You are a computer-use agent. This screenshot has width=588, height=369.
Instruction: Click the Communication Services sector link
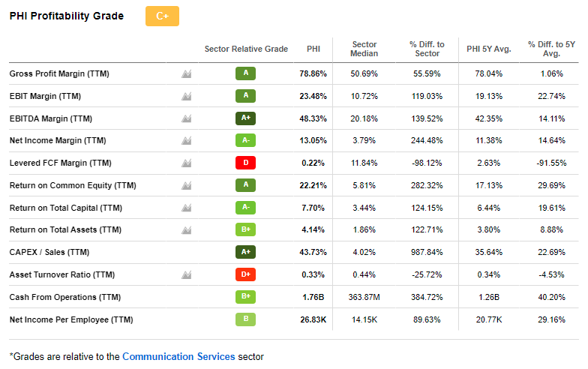point(178,356)
